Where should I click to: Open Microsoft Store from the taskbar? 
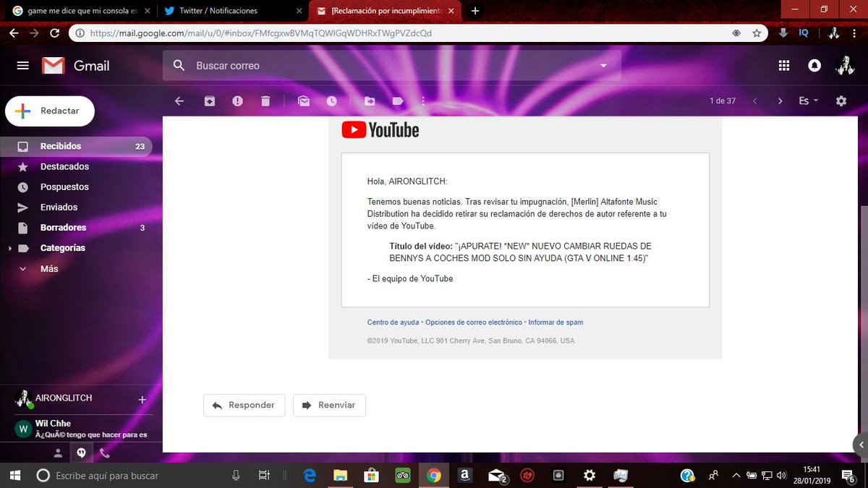(371, 476)
